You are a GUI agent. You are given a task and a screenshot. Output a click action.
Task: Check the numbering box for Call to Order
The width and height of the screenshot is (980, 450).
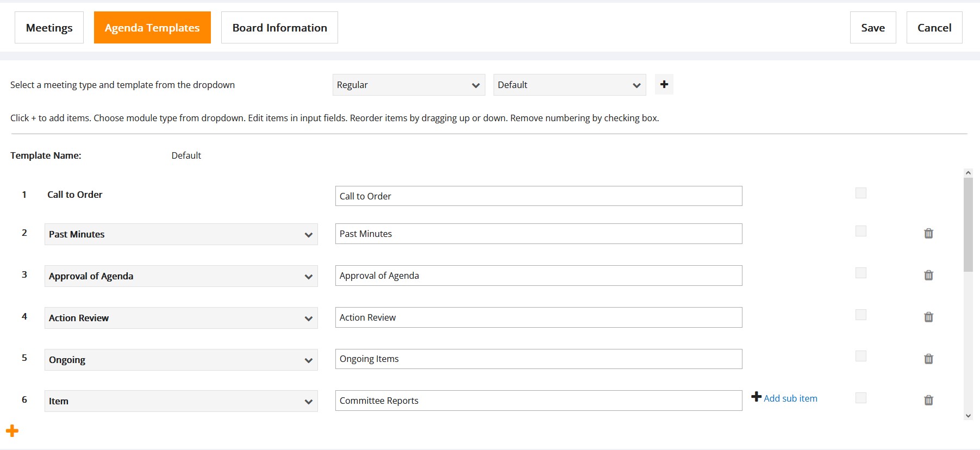click(860, 193)
